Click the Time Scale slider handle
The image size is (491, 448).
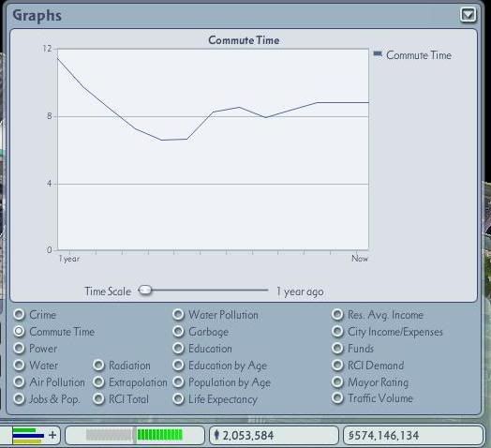(x=145, y=291)
